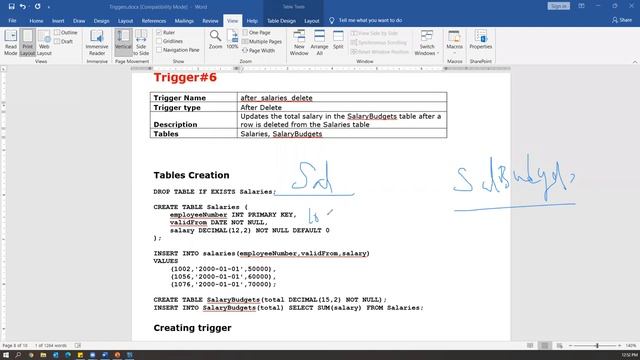The image size is (640, 360).
Task: Click the 'DROP TABLE IF EXISTS Salaries' line
Action: pyautogui.click(x=215, y=191)
